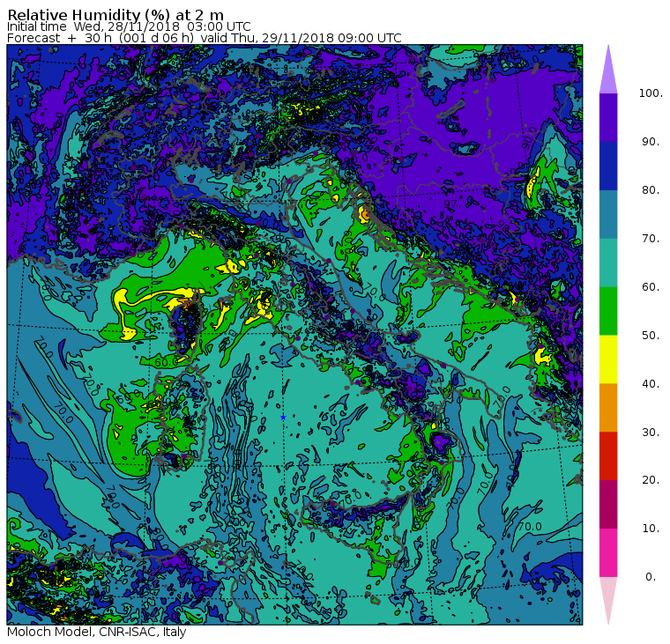Image resolution: width=670 pixels, height=644 pixels.
Task: Click the "60.0" contour label south of Corsica
Action: pos(166,363)
